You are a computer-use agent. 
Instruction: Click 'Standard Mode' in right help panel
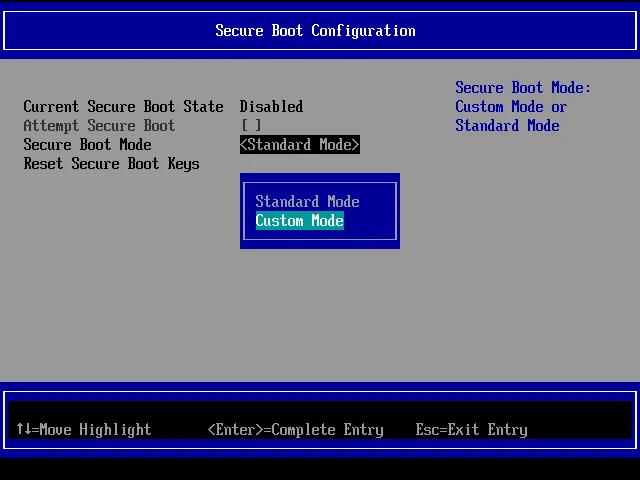[x=507, y=126]
